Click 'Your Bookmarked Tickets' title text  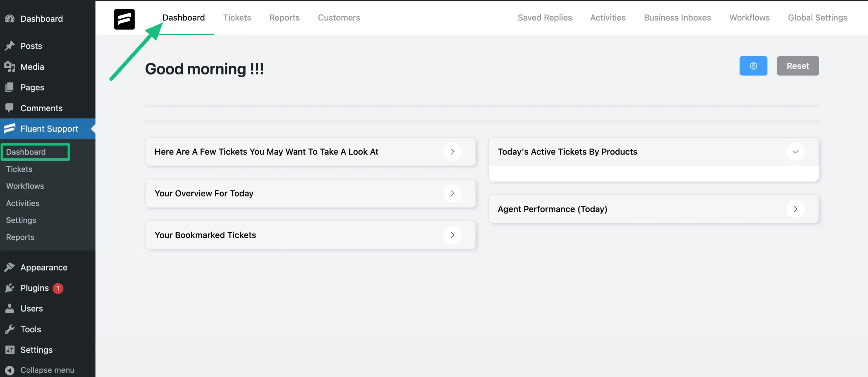[205, 235]
